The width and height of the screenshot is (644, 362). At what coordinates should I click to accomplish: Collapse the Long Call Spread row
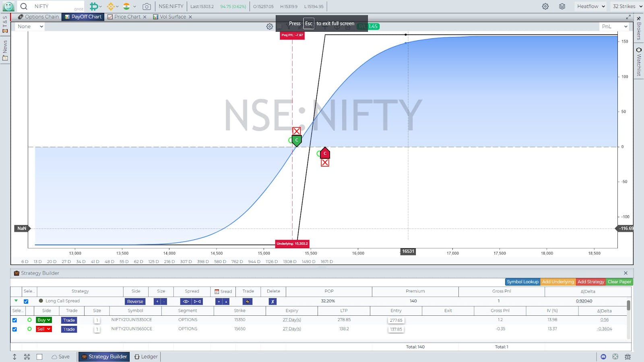[16, 301]
